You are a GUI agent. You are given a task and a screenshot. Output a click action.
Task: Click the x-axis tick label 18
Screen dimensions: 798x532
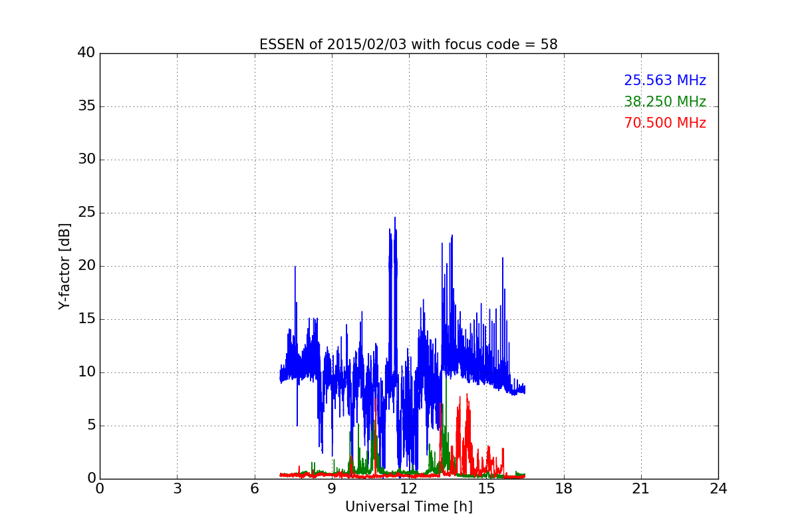pos(564,489)
